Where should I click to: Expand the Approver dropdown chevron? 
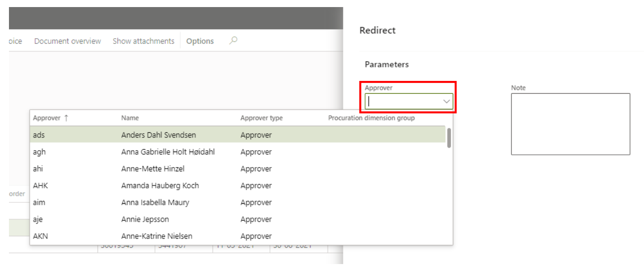pyautogui.click(x=446, y=101)
